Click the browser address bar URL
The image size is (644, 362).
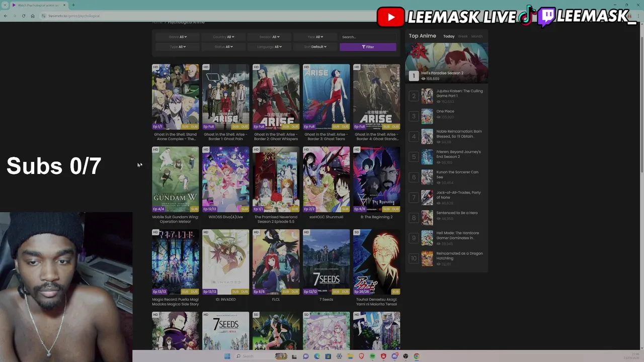[74, 16]
